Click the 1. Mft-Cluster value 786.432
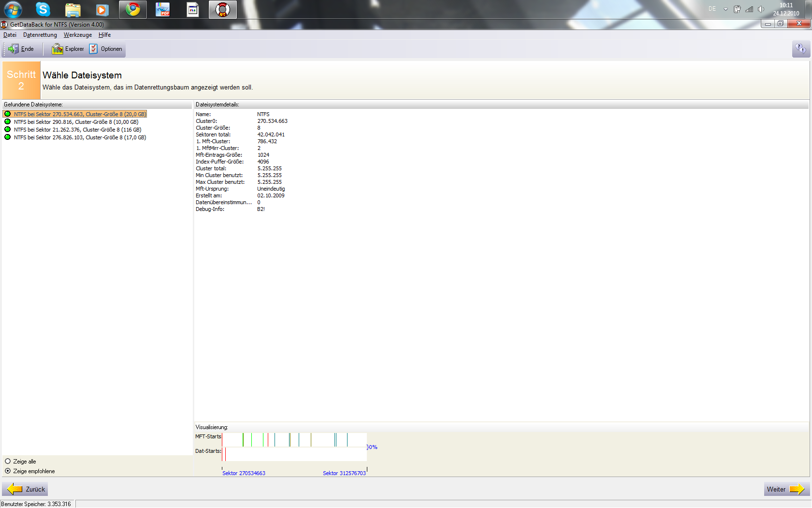 click(267, 141)
